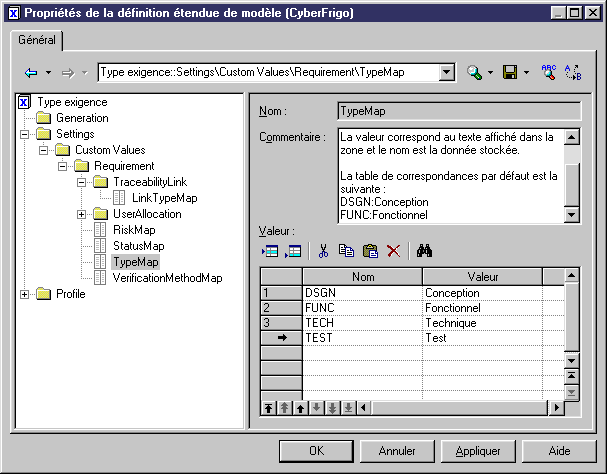Click the Nom text field
607x474 pixels.
458,111
